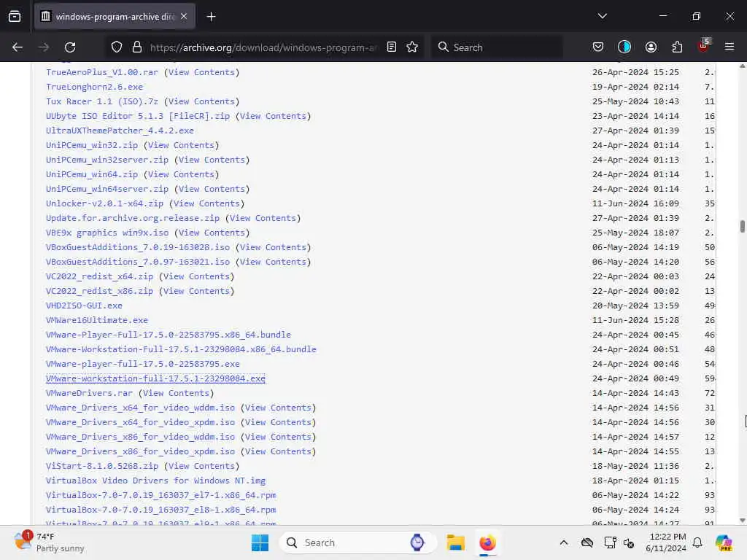The width and height of the screenshot is (747, 560).
Task: Open Firefox account icon
Action: (x=651, y=47)
